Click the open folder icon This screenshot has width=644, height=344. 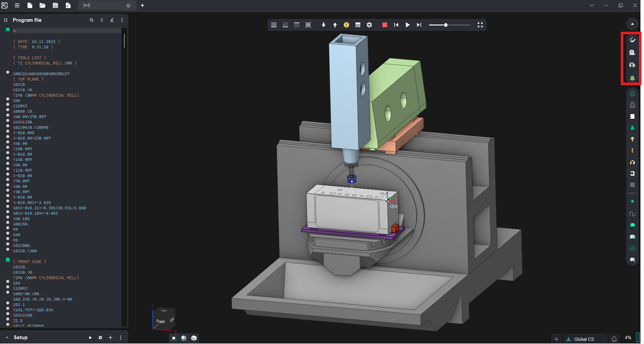(42, 6)
